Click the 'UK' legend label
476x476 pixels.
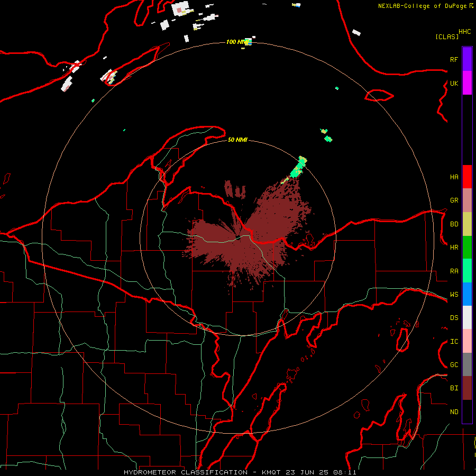click(454, 83)
